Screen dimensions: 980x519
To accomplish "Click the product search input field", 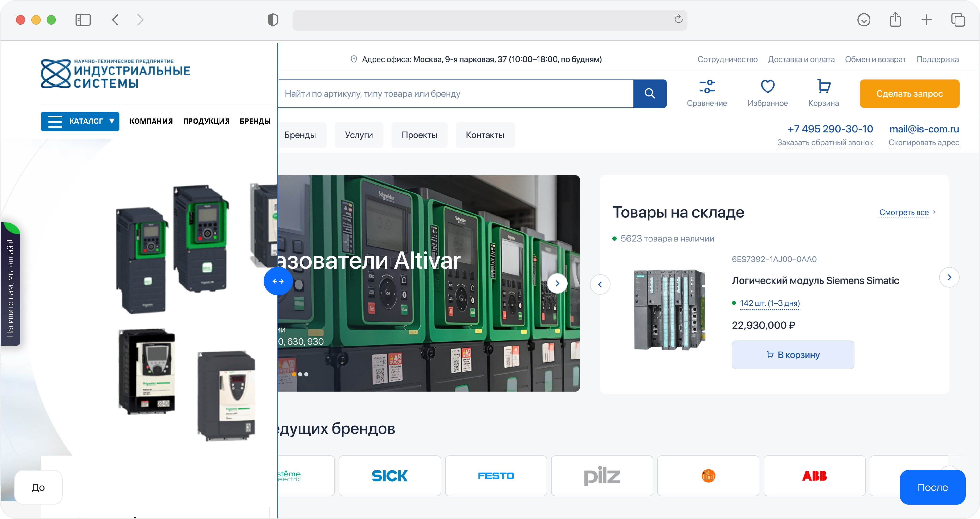I will coord(457,94).
